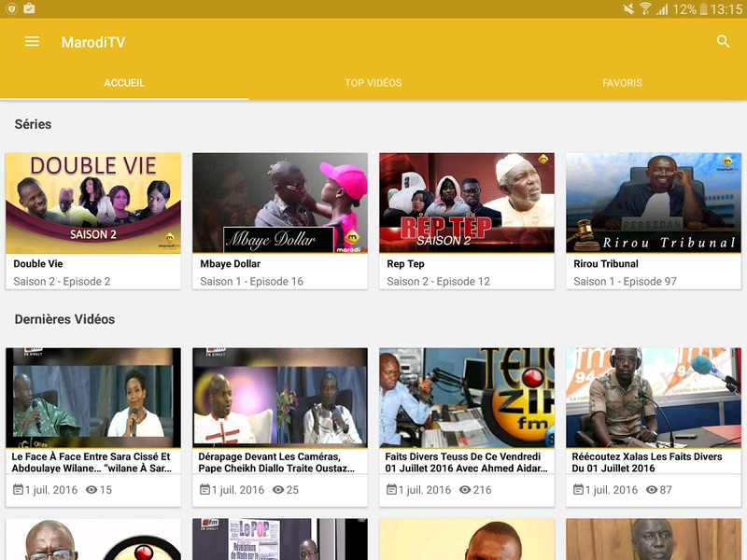Viewport: 747px width, 560px height.
Task: Open the hamburger navigation menu
Action: coord(32,42)
